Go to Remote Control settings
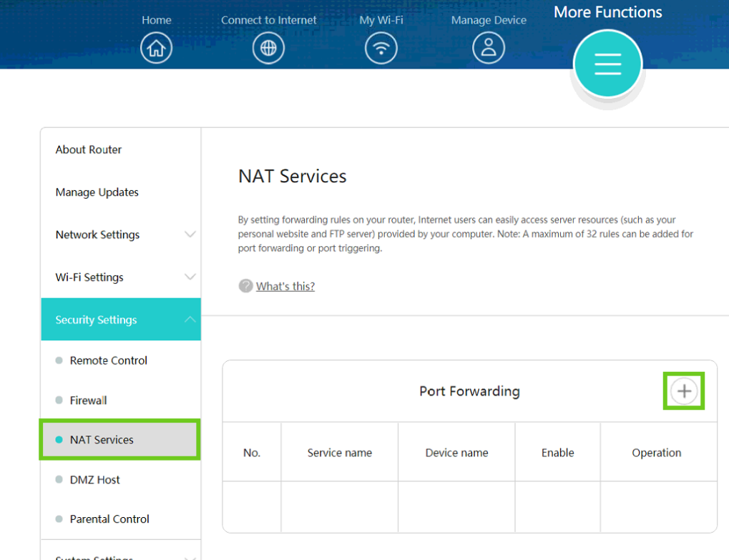This screenshot has height=560, width=729. [109, 360]
